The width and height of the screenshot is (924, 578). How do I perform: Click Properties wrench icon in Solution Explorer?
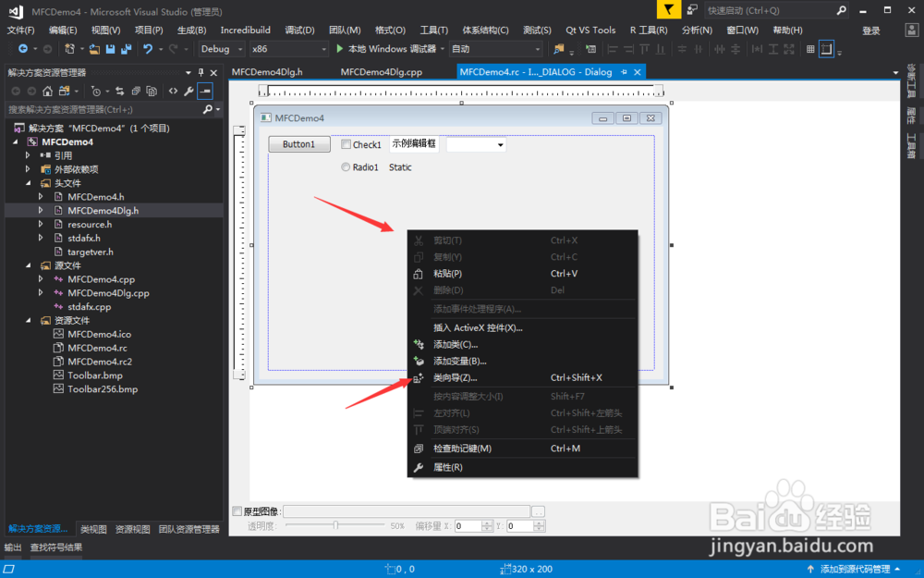click(x=188, y=91)
